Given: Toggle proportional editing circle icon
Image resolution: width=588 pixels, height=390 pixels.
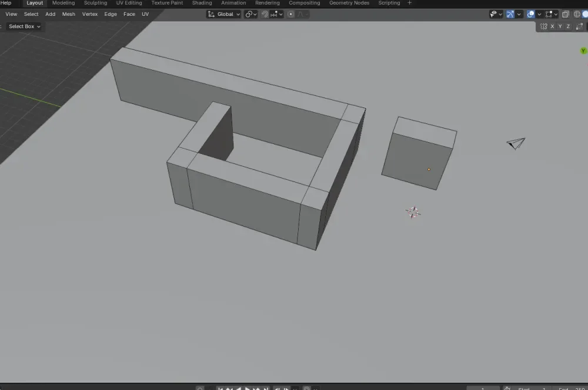Looking at the screenshot, I should tap(290, 14).
